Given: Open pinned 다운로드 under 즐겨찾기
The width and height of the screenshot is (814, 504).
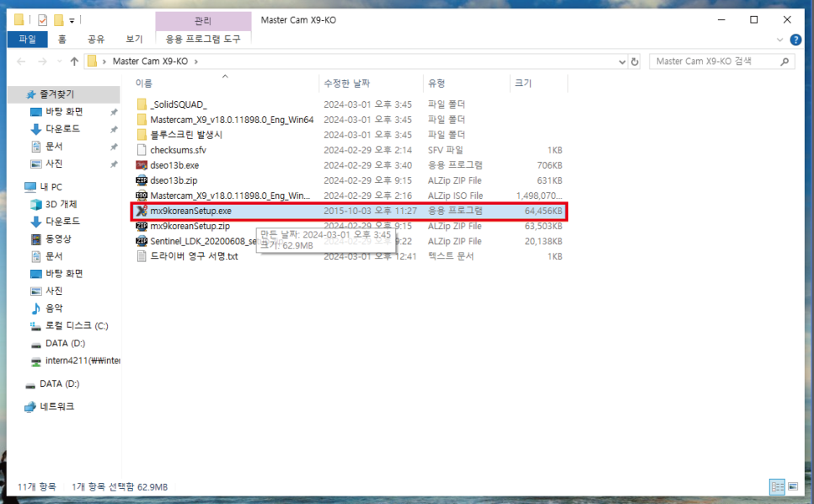Looking at the screenshot, I should (62, 129).
